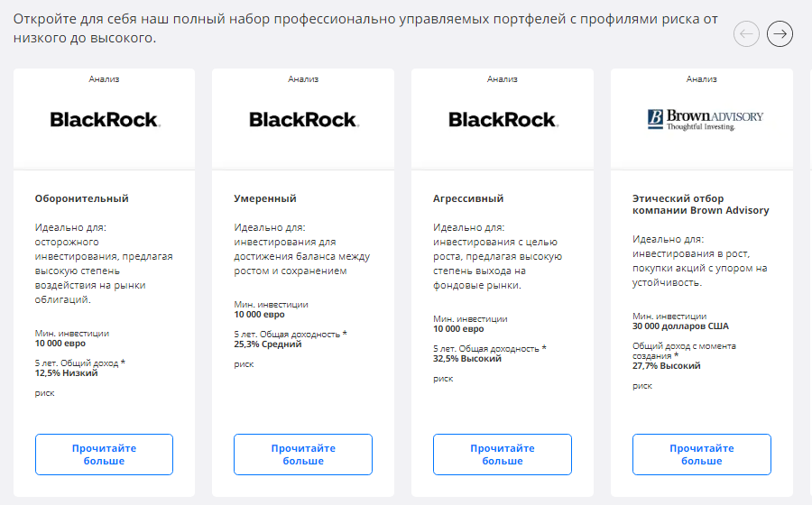Click '25,3% Средний' return value
This screenshot has height=505, width=812.
(x=268, y=344)
